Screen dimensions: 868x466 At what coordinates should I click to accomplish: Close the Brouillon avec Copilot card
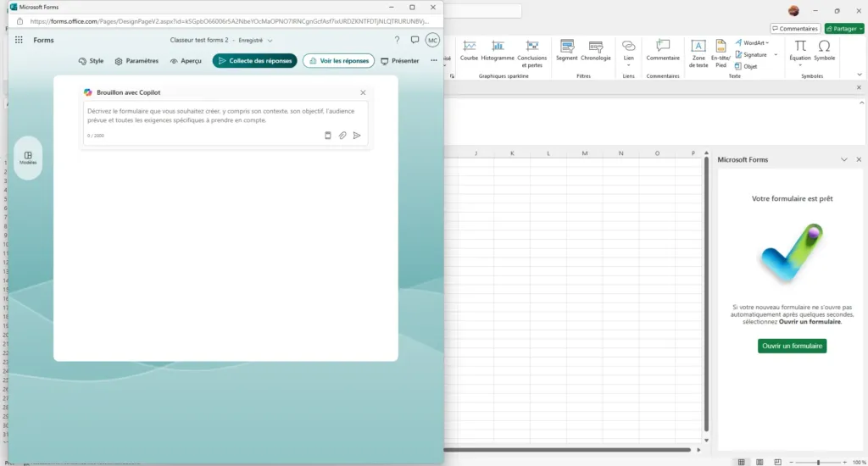363,92
